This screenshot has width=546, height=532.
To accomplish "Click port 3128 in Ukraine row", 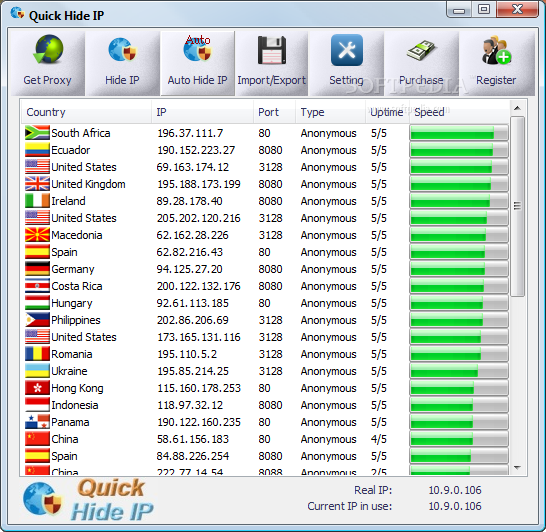I will [x=270, y=371].
